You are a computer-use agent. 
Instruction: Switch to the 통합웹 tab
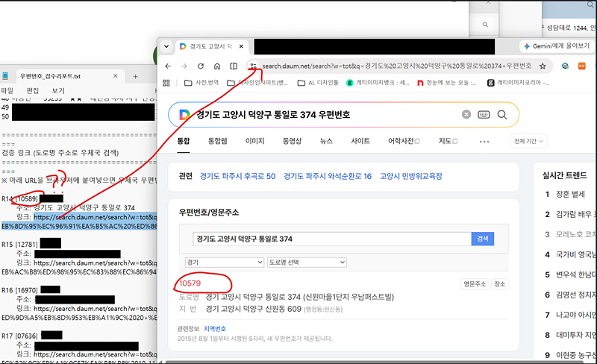pyautogui.click(x=217, y=141)
